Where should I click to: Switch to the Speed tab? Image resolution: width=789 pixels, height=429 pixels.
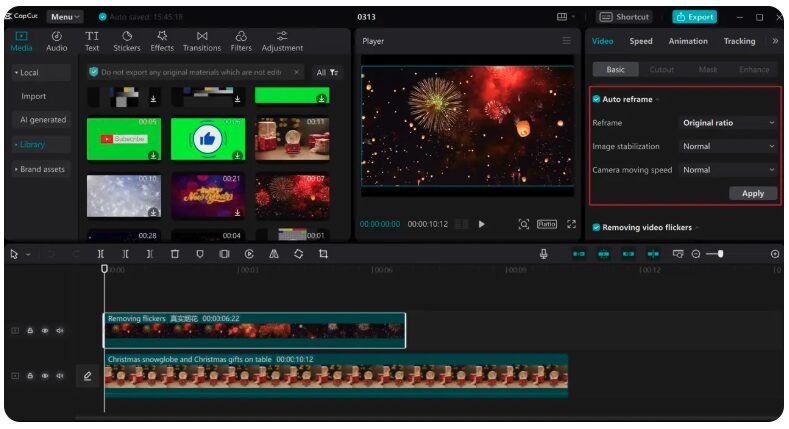[x=641, y=41]
